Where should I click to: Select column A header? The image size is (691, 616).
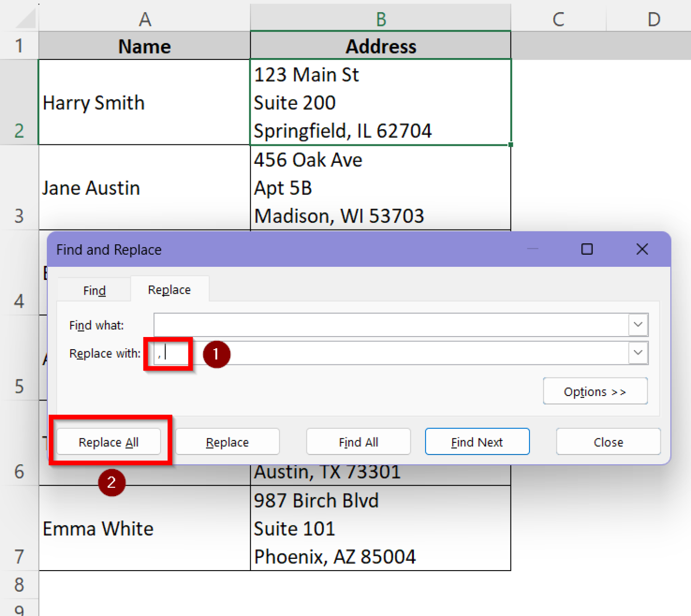144,19
